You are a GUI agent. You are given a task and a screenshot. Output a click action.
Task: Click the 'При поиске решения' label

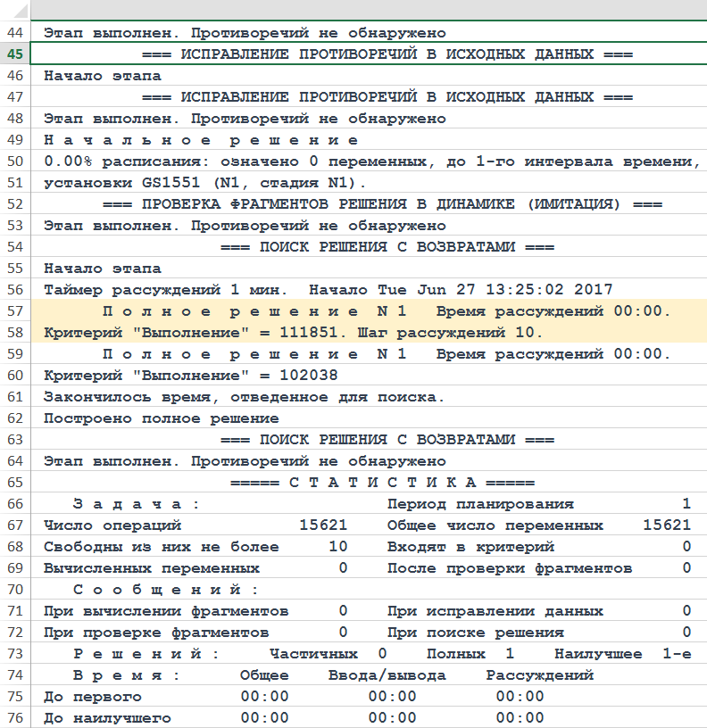[475, 633]
